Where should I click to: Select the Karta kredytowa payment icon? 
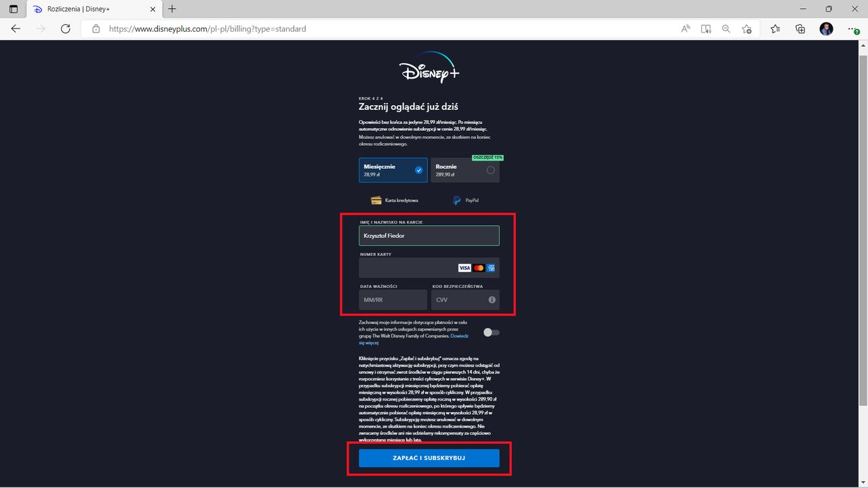click(376, 200)
